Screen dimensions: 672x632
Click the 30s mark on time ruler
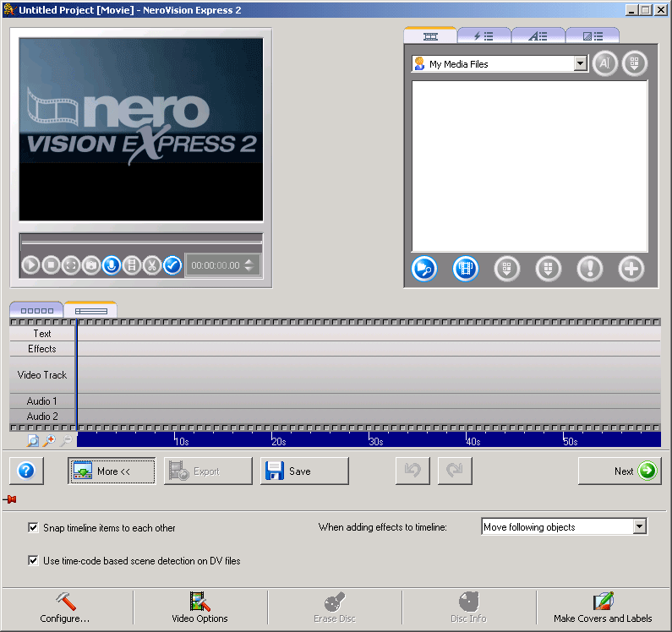click(376, 441)
